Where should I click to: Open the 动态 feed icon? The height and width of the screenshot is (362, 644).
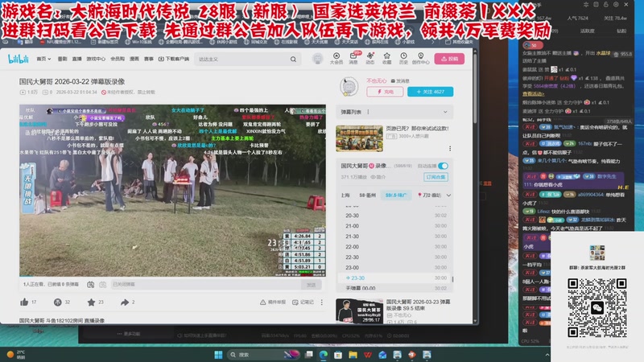[x=370, y=58]
